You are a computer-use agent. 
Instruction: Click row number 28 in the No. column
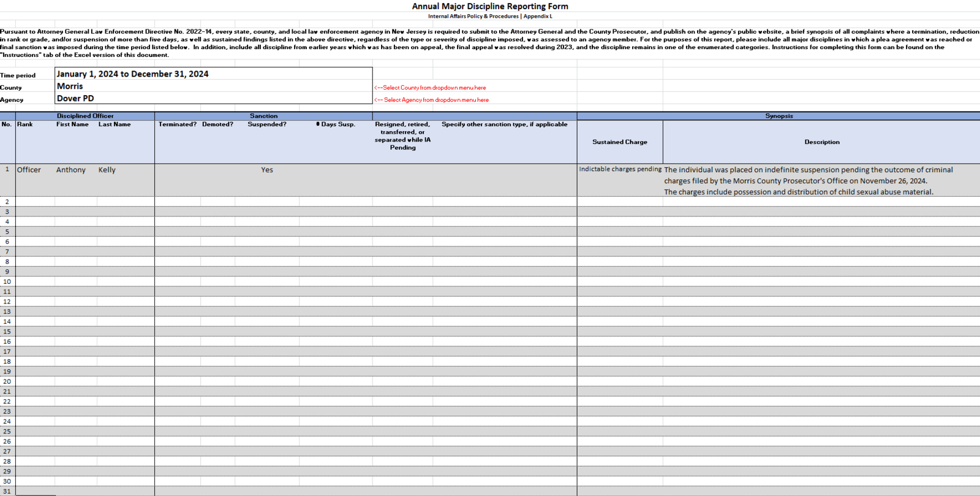[7, 462]
